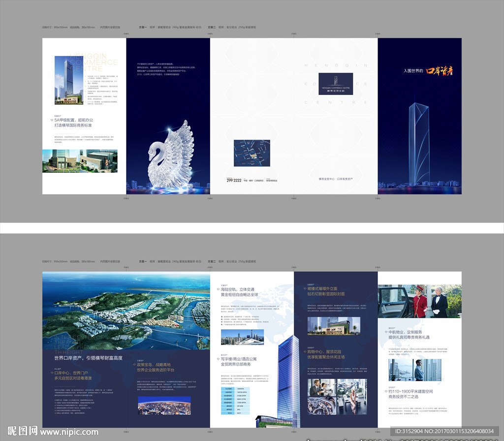The height and width of the screenshot is (441, 504).
Task: Click the line 打造横琴国际商务标准
Action: point(73,126)
